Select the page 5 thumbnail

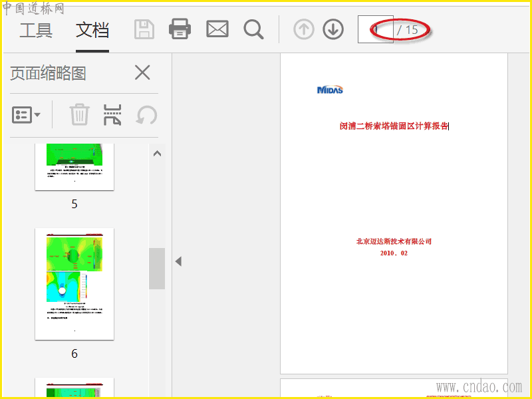coord(74,167)
